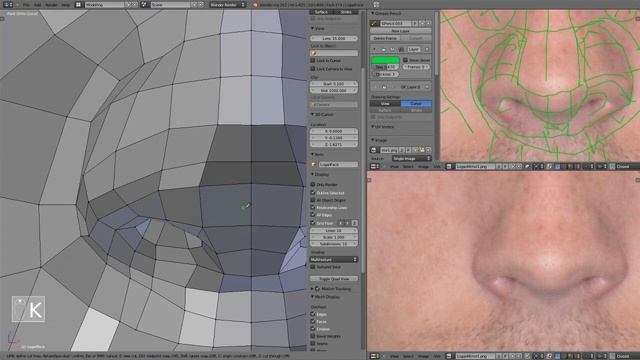
Task: Collapse the Image panel
Action: pos(380,140)
